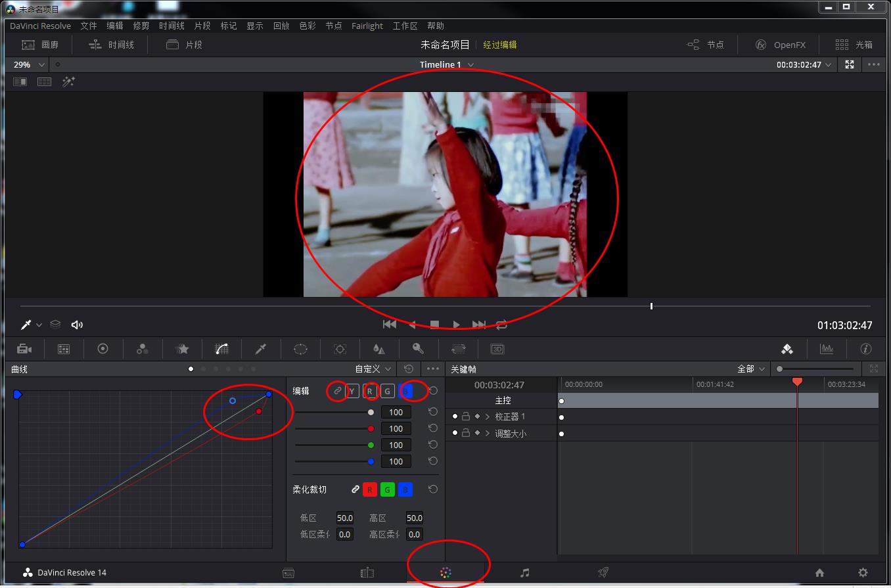Open the Information panel icon
891x588 pixels.
coord(866,349)
